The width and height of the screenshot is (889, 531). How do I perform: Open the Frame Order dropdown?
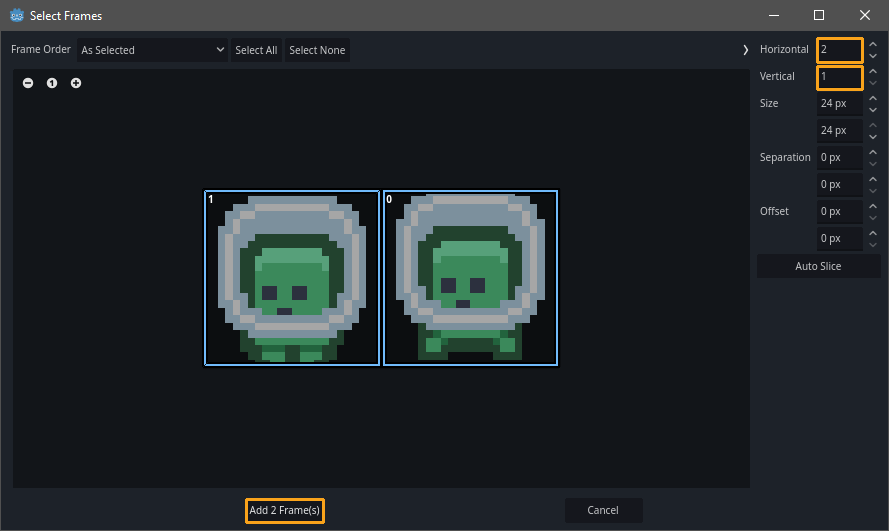click(x=153, y=50)
